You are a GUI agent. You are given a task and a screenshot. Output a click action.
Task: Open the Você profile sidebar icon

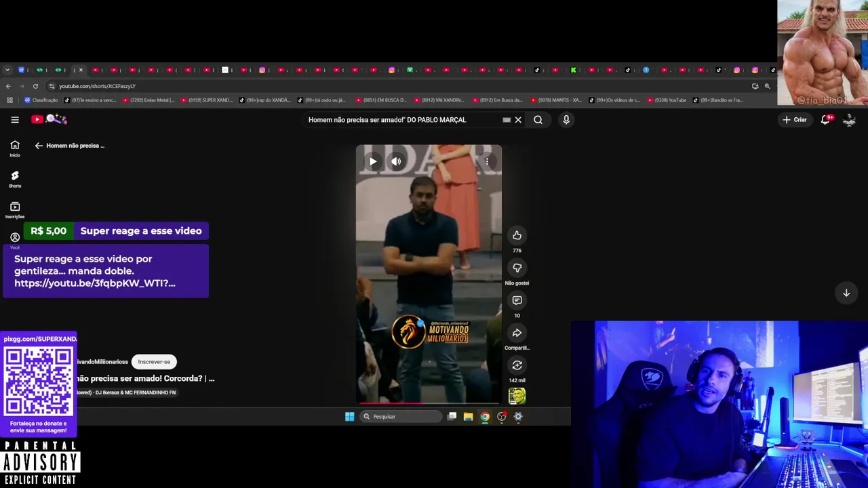[x=15, y=237]
